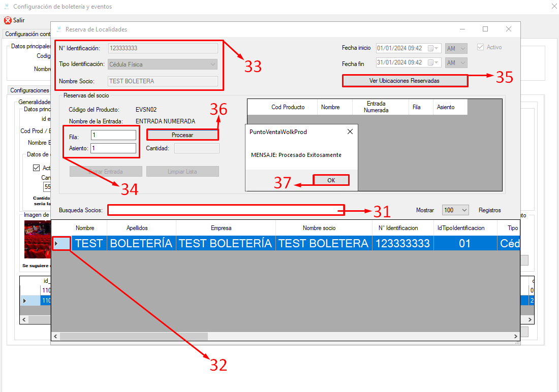Screen dimensions: 559x392
Task: Click the Limpiar Lista button
Action: (182, 172)
